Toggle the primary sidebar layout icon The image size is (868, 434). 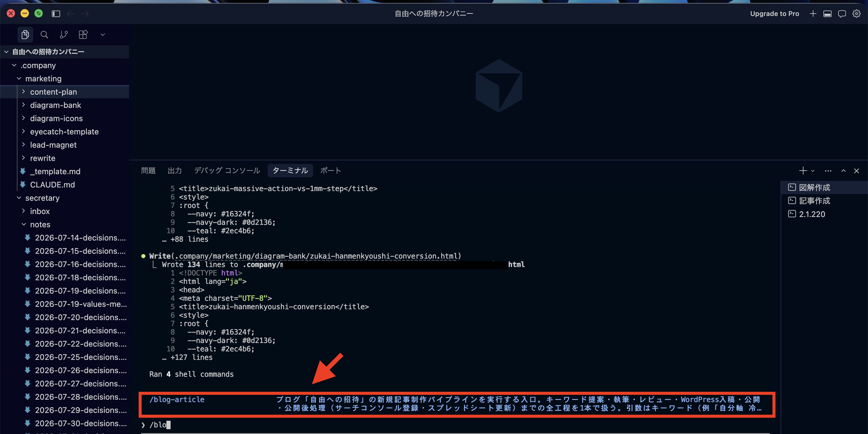pos(56,14)
